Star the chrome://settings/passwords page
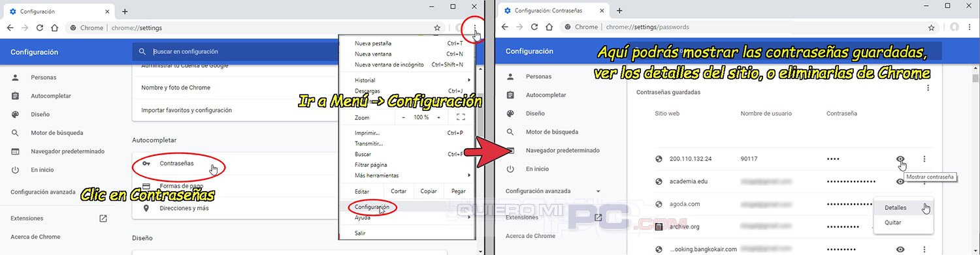980x255 pixels. 932,27
